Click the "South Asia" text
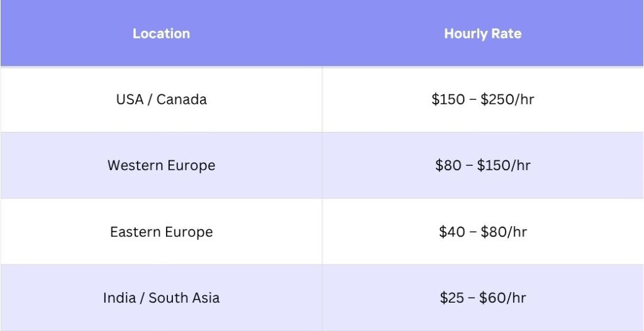The image size is (644, 331). point(184,298)
